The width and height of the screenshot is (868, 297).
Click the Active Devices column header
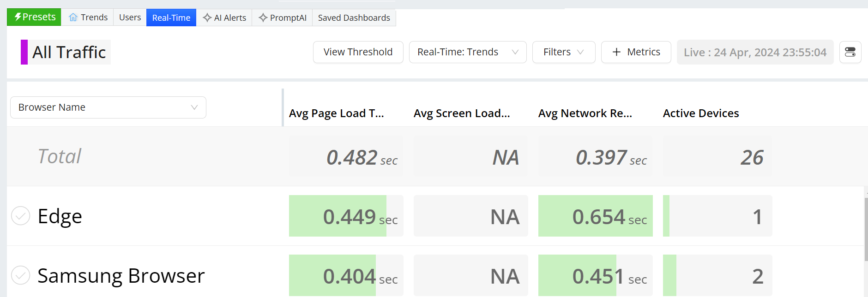tap(700, 113)
